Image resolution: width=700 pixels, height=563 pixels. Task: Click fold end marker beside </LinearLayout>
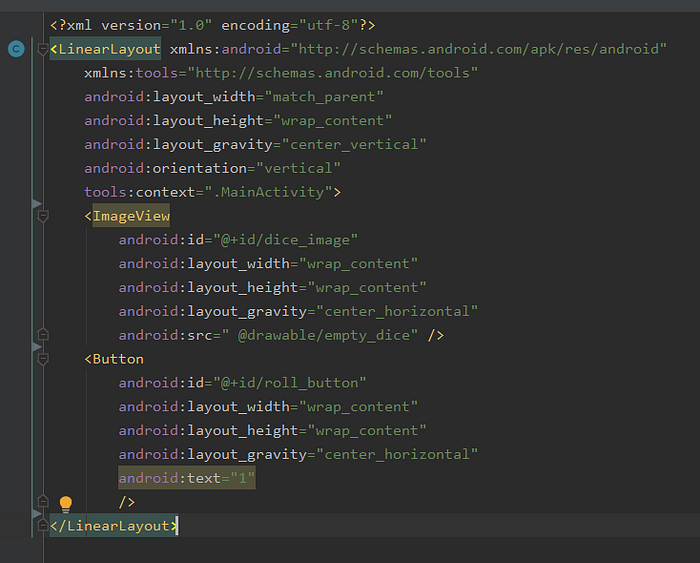43,525
